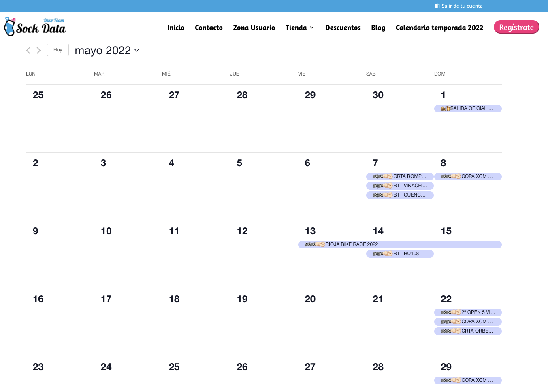Open Calendario temporada 2022 page
This screenshot has width=548, height=392.
pos(439,28)
